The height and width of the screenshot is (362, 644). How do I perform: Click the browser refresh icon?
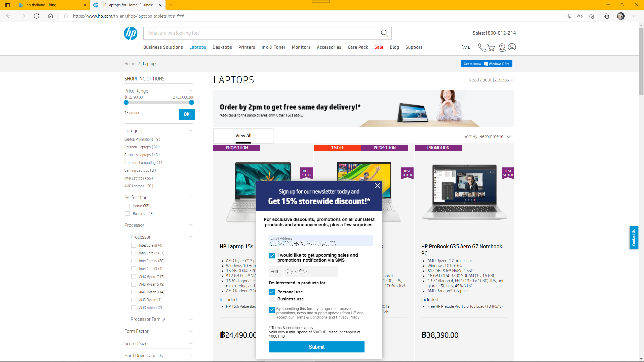36,16
